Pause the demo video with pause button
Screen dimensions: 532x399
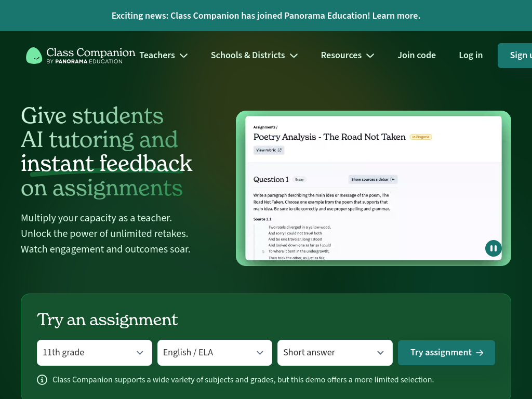(494, 248)
